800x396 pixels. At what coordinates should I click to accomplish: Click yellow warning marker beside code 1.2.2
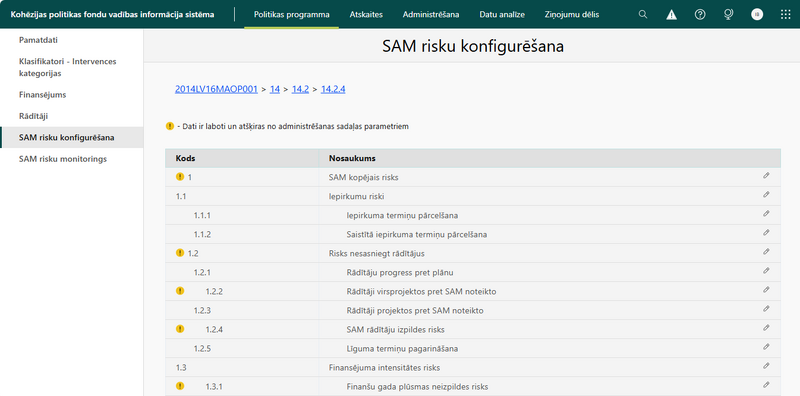180,291
